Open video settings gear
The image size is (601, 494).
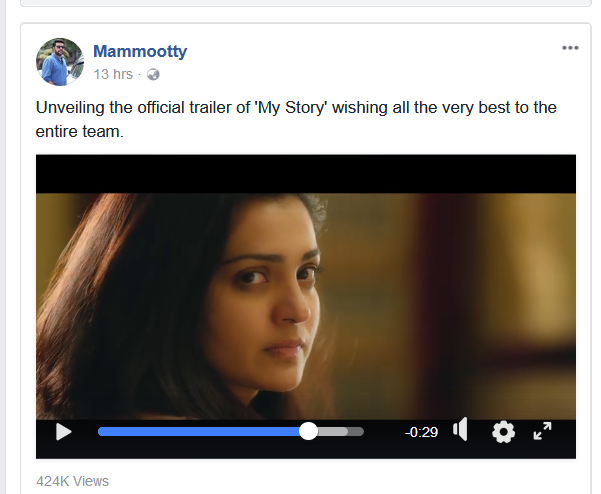tap(503, 431)
